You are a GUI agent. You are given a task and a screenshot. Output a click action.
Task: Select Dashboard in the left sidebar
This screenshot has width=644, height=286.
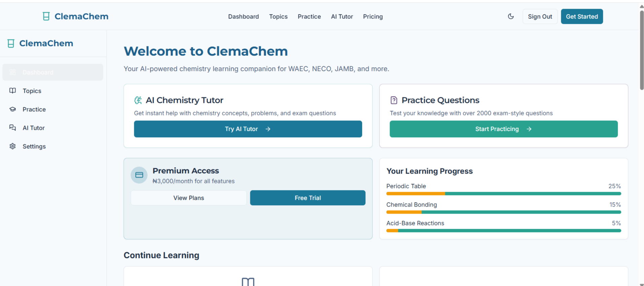53,72
